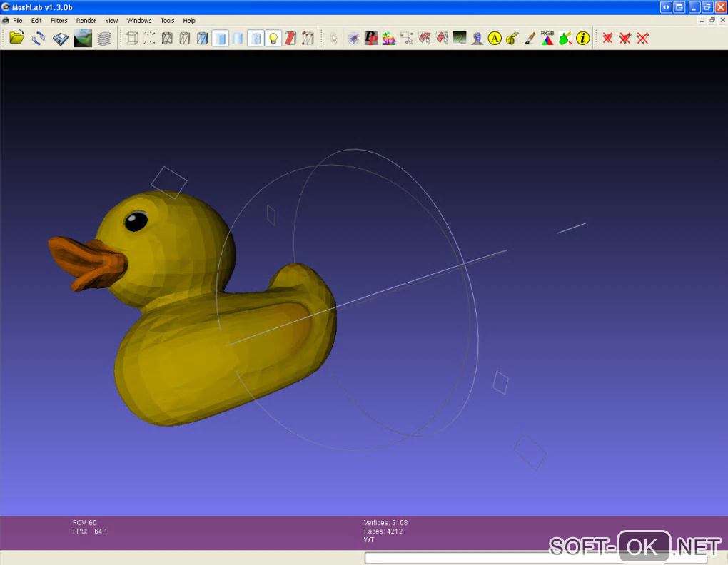
Task: Click the first red X delete icon
Action: [607, 38]
